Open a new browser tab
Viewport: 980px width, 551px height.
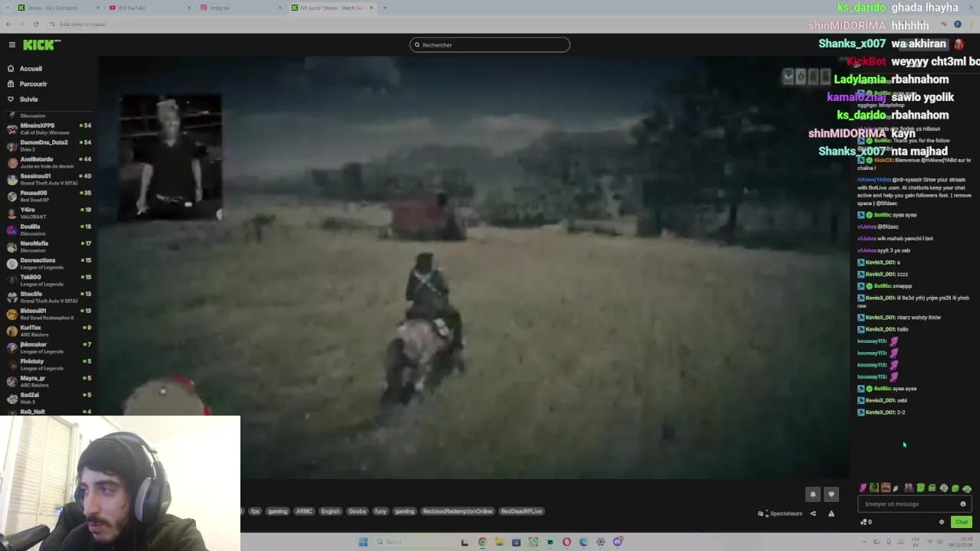click(x=384, y=8)
